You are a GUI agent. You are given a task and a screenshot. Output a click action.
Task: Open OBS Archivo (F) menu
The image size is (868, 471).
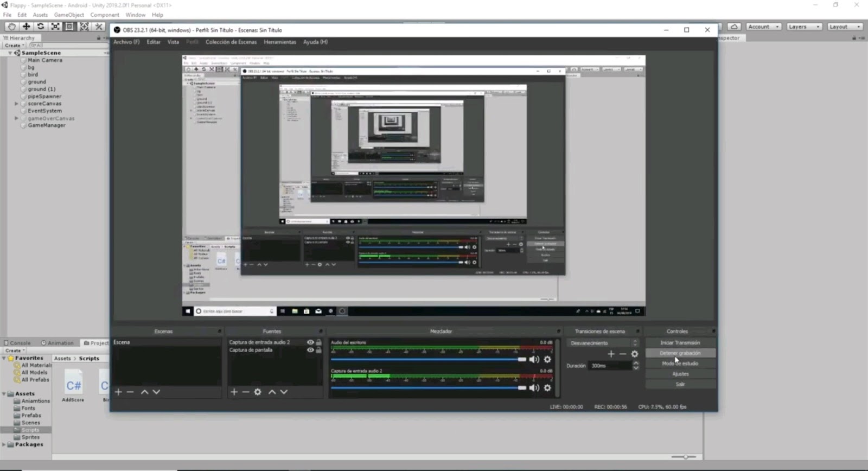pyautogui.click(x=126, y=42)
